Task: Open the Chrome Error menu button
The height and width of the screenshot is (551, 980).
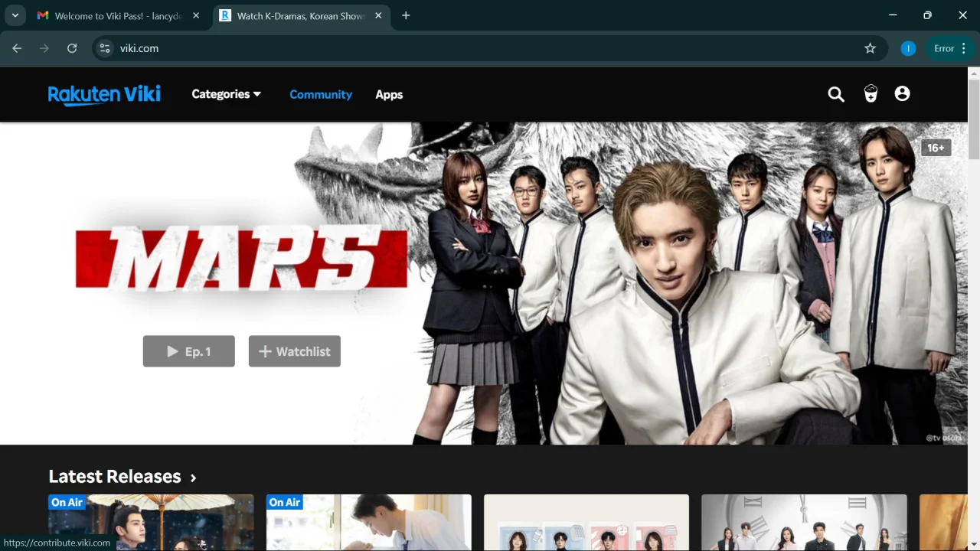Action: (950, 48)
